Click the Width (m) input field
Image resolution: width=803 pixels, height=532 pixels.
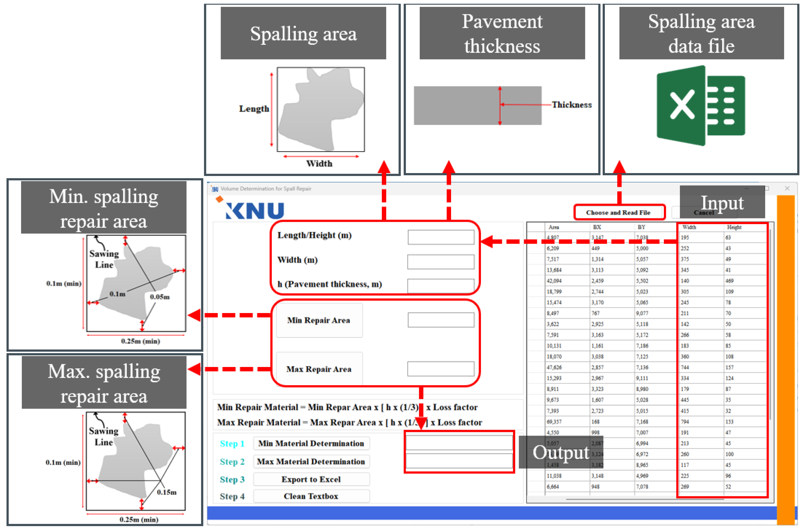(x=441, y=262)
